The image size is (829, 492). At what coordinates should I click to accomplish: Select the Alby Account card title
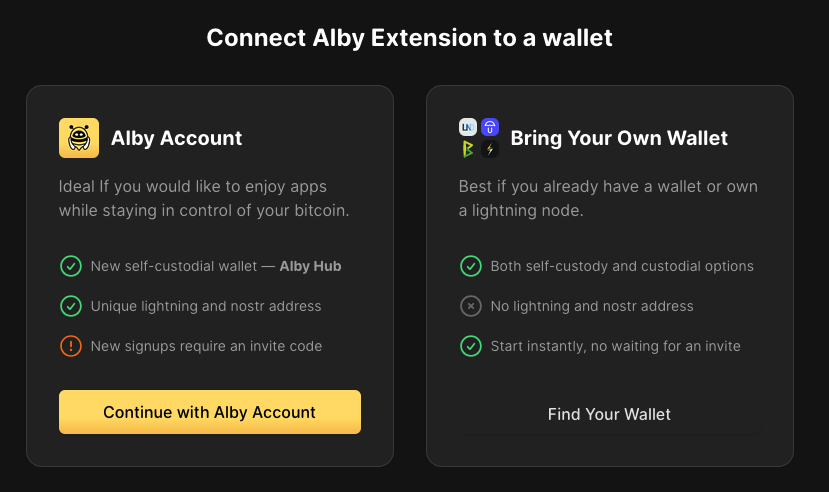click(176, 138)
